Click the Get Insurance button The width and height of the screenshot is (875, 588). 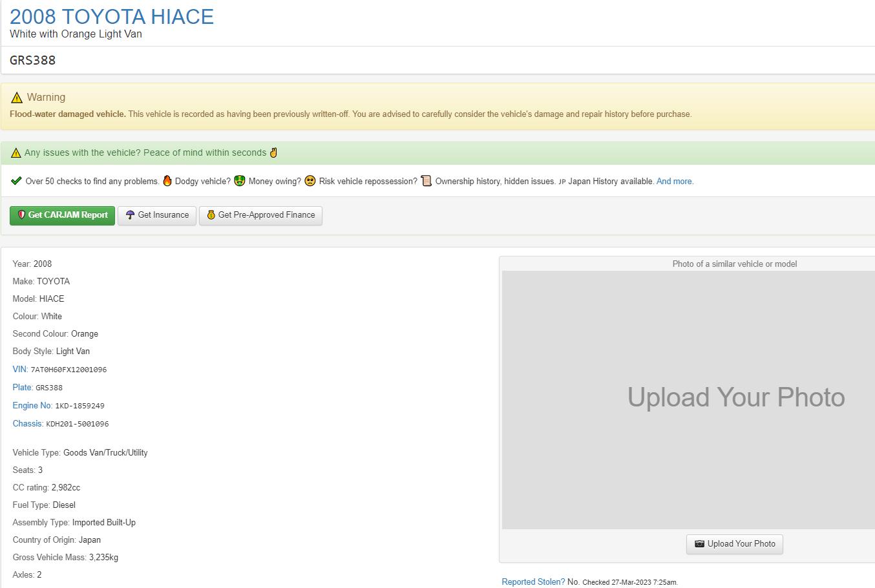tap(157, 215)
